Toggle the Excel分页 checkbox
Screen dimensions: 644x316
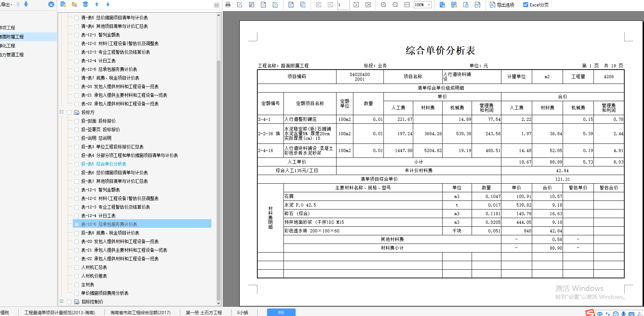click(x=526, y=5)
